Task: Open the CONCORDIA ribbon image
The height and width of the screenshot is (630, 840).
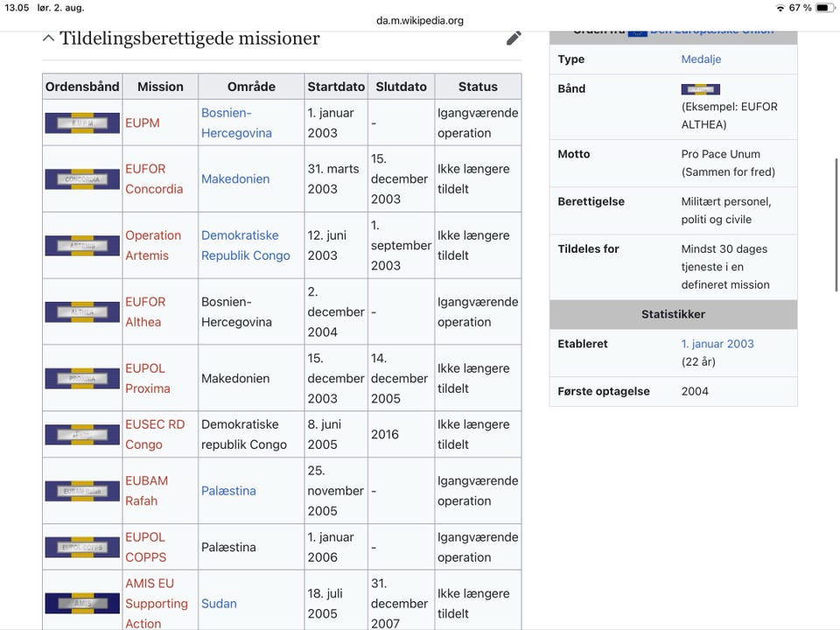Action: (82, 179)
